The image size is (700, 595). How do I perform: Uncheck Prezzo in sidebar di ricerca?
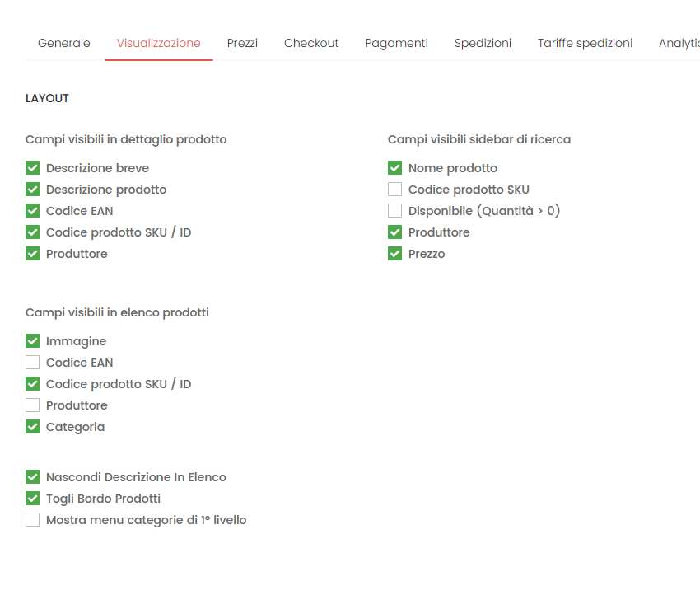point(394,253)
